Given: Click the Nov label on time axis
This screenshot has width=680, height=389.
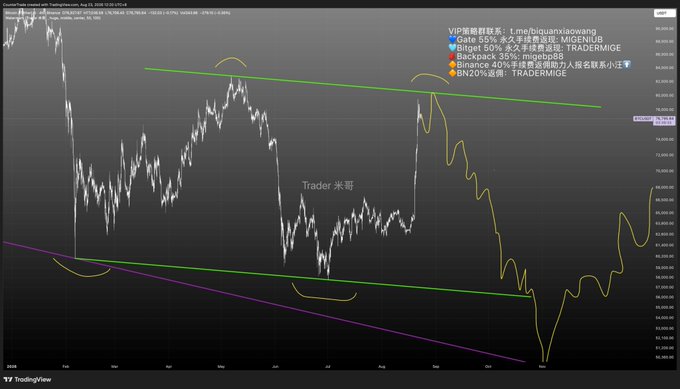Looking at the screenshot, I should (x=542, y=366).
